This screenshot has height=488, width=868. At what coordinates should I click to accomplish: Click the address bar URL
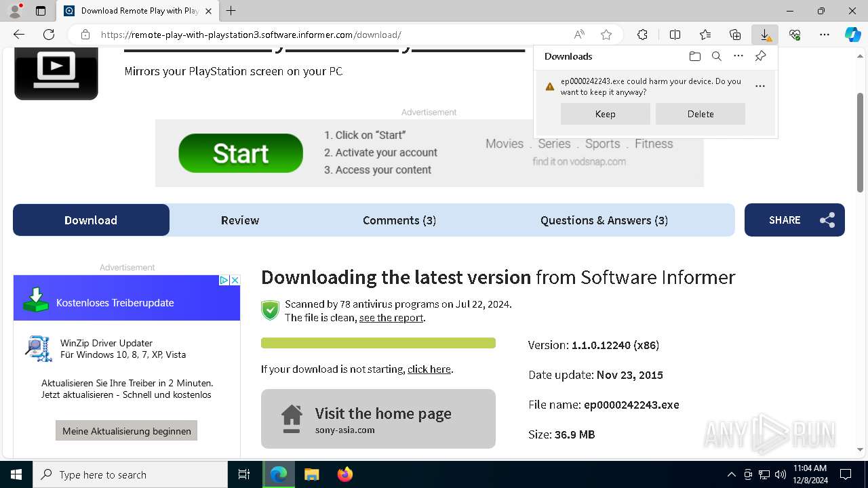(x=251, y=35)
